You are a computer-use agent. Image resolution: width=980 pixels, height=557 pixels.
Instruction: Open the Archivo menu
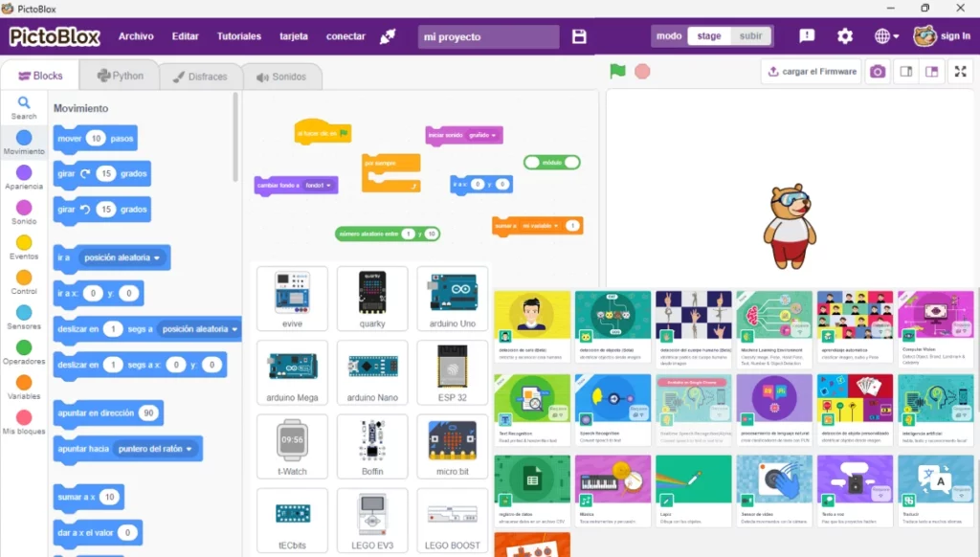136,36
